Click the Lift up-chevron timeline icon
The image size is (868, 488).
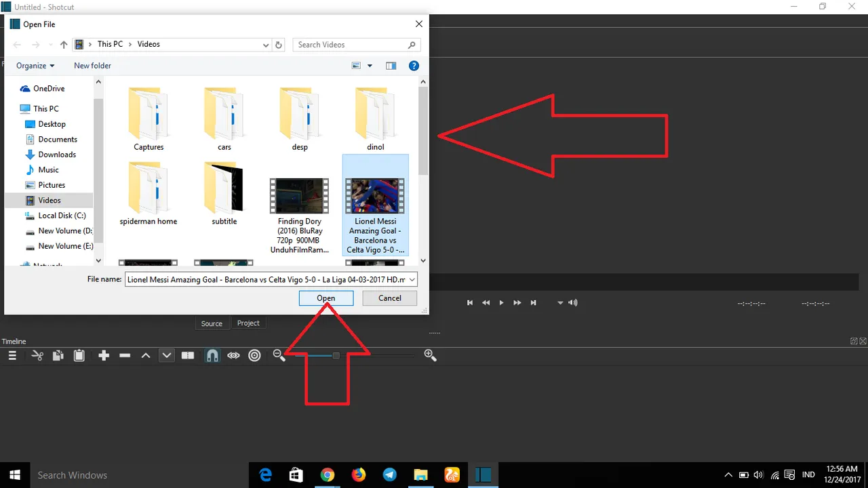point(146,355)
